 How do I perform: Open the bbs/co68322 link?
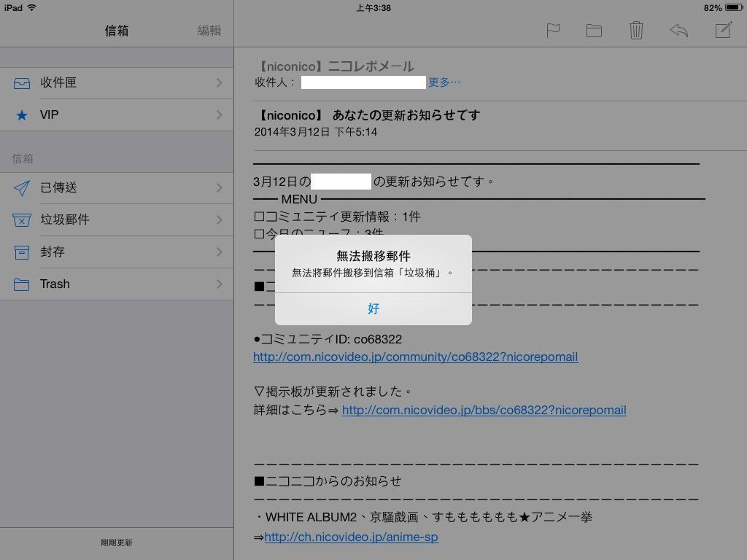484,410
